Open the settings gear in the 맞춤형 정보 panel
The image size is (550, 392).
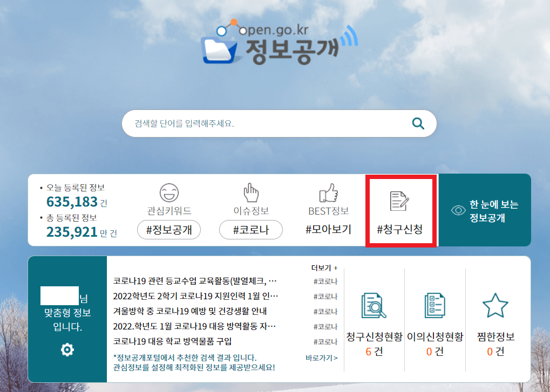pos(66,350)
